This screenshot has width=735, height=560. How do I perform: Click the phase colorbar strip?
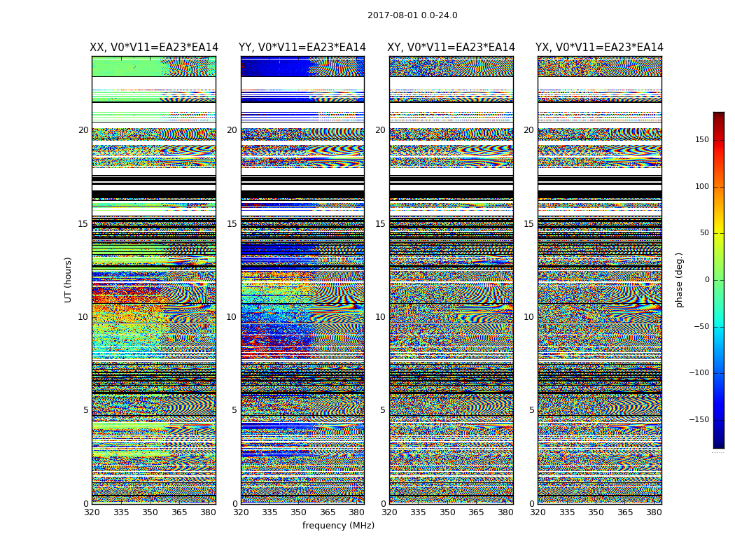(x=719, y=280)
